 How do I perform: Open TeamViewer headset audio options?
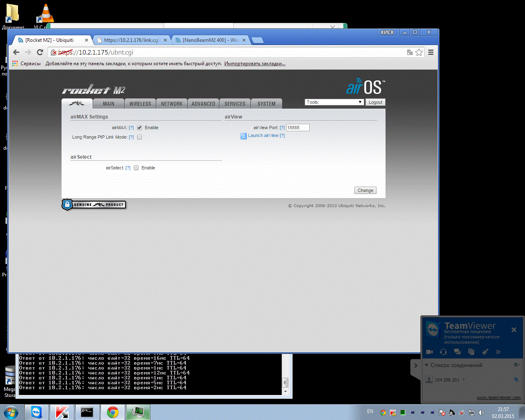click(443, 352)
